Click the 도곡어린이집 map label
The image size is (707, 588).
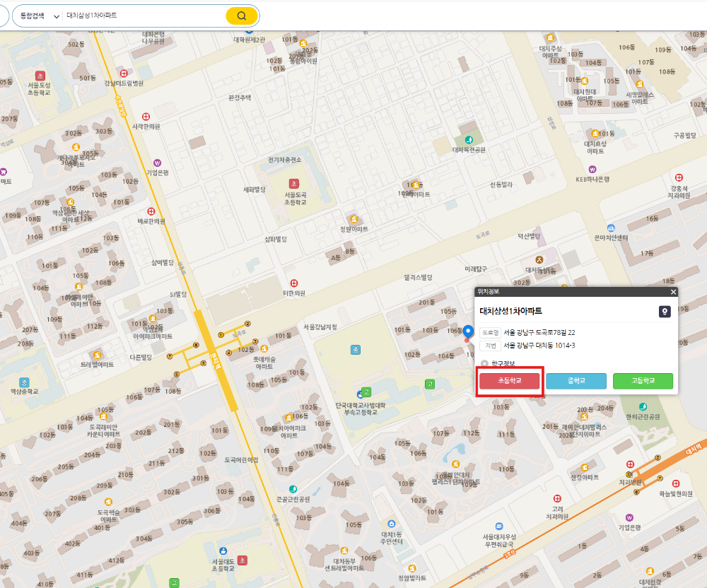tap(241, 460)
